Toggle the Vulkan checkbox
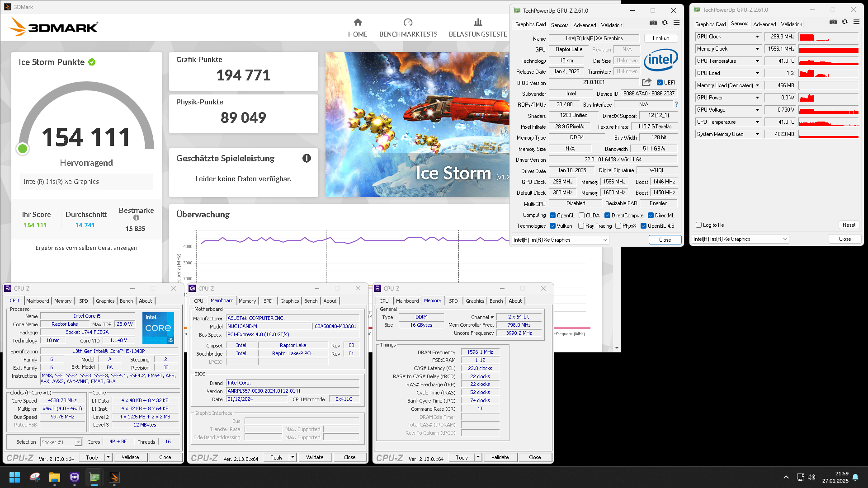This screenshot has height=488, width=868. pos(552,226)
